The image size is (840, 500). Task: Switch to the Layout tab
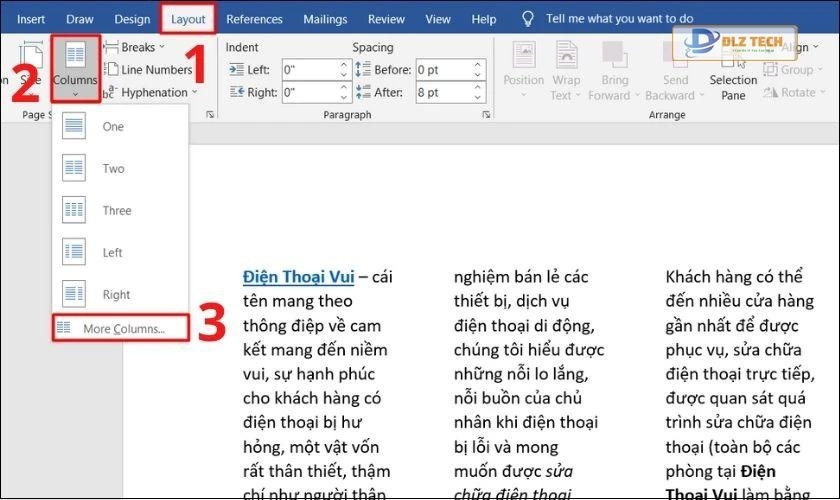(x=188, y=19)
